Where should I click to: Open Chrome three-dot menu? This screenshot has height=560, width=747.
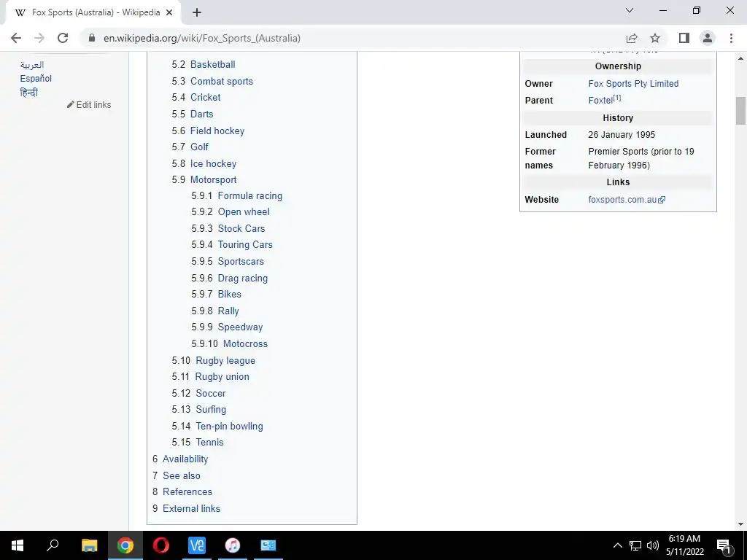tap(731, 38)
